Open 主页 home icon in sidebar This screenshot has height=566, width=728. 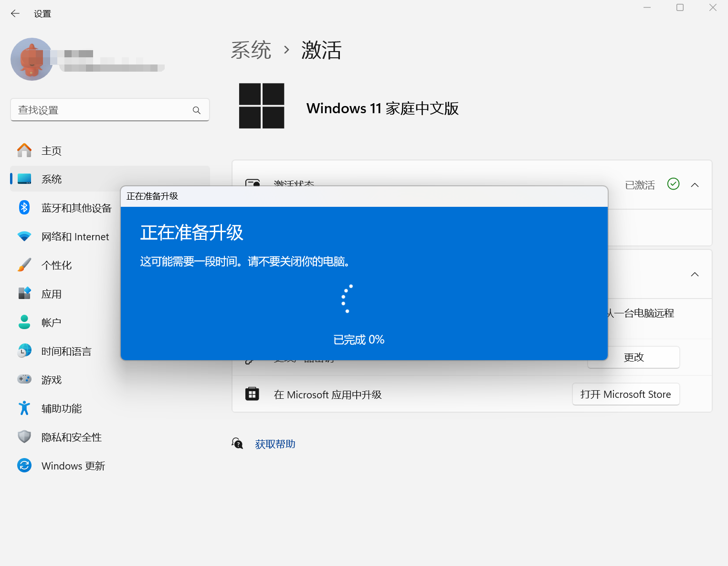point(24,150)
